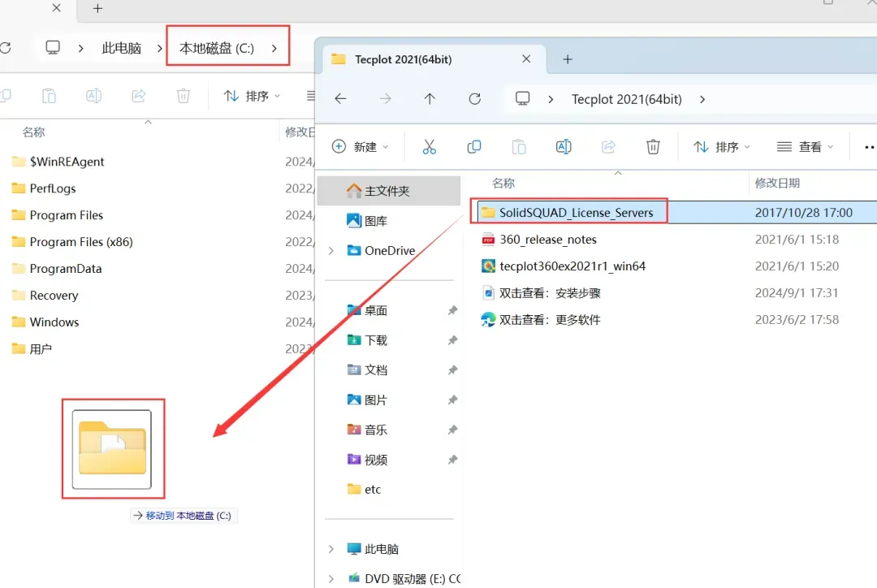Click 本地磁盘 (C:) breadcrumb segment
Screen dimensions: 877x588
click(217, 49)
